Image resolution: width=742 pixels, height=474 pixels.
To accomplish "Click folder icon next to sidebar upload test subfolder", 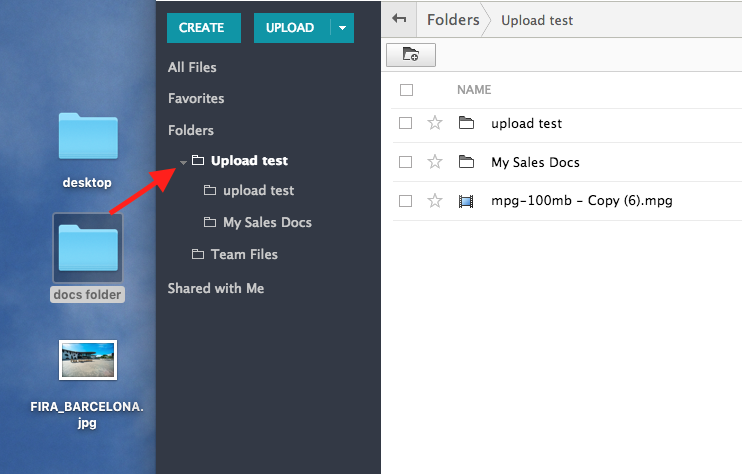I will pos(210,190).
